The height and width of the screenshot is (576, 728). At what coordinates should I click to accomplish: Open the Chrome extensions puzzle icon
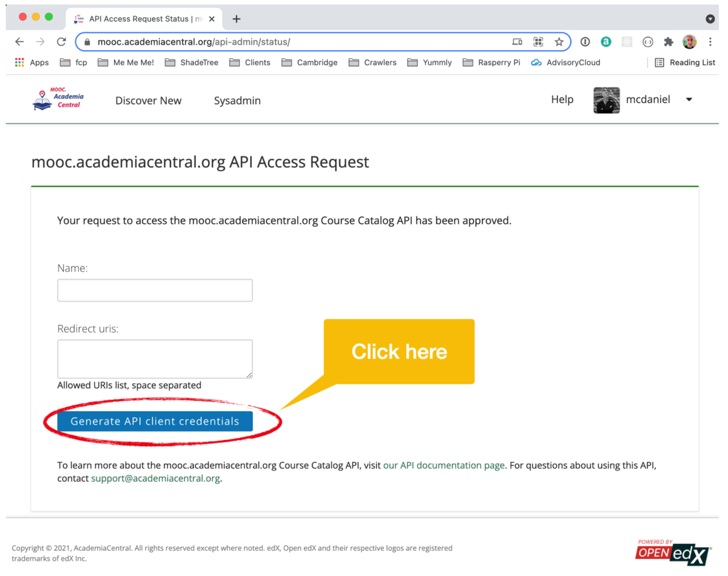click(669, 41)
